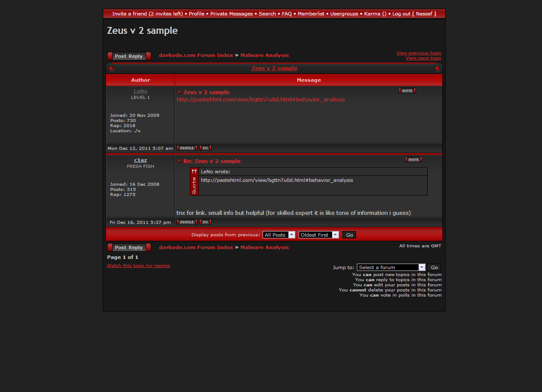542x392 pixels.
Task: Expand the All Posts dropdown
Action: [278, 235]
